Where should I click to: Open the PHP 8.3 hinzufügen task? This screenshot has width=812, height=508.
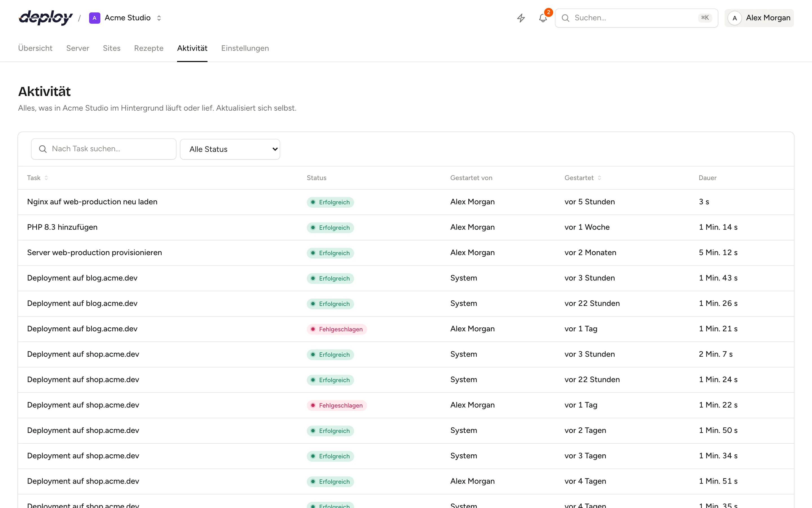[x=62, y=227]
